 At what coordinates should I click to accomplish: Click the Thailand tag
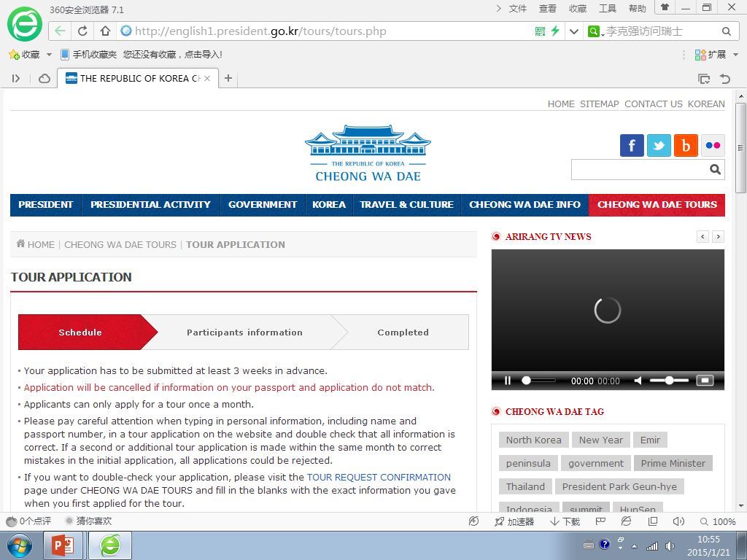(x=525, y=486)
